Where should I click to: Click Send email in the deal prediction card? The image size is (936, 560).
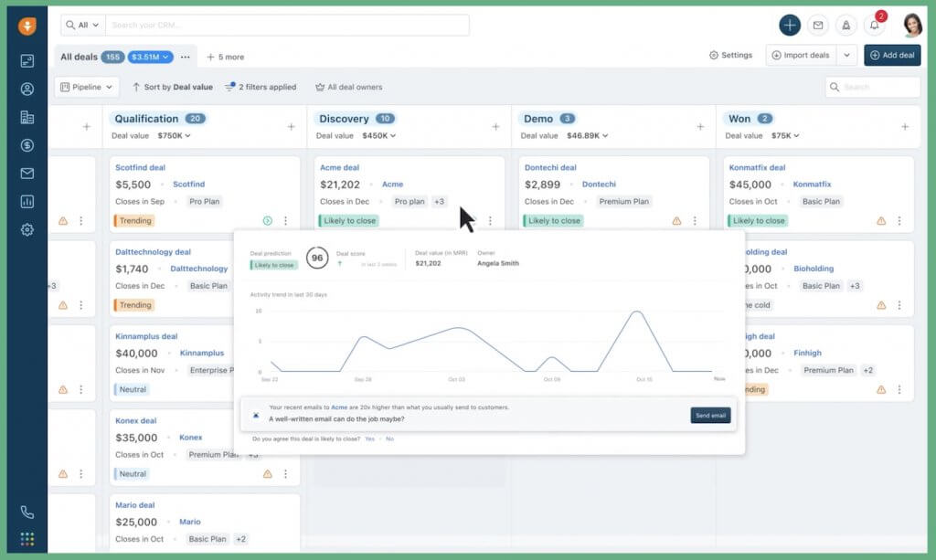click(x=710, y=415)
